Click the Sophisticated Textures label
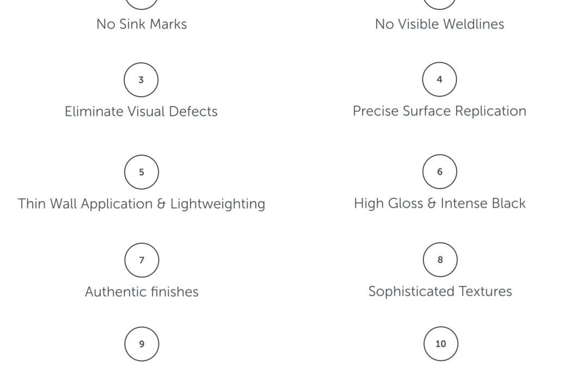This screenshot has width=588, height=368. click(x=440, y=291)
